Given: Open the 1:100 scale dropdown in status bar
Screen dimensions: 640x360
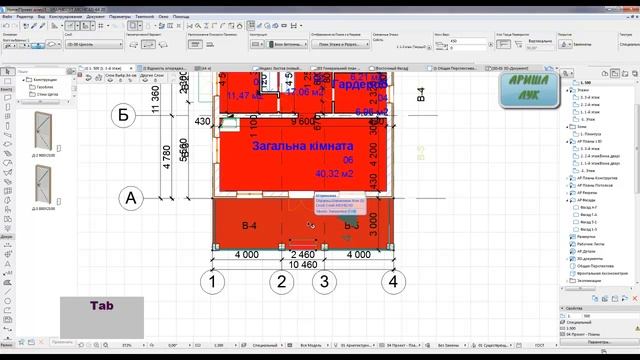Looking at the screenshot, I should click(x=236, y=345).
